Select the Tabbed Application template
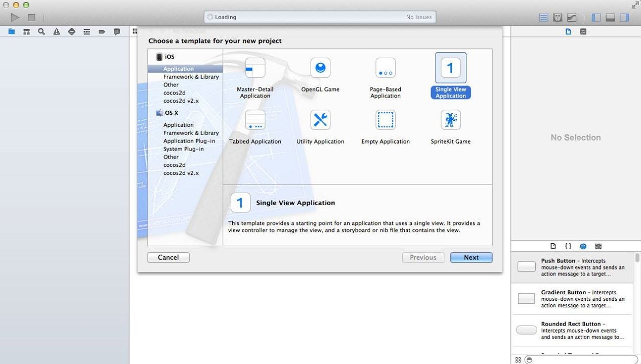The image size is (641, 364). point(255,126)
